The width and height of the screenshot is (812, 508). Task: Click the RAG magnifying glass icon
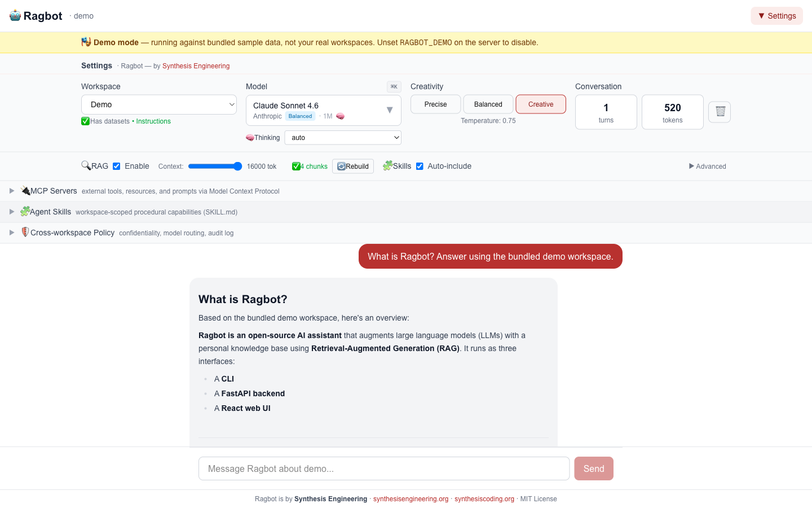click(86, 165)
